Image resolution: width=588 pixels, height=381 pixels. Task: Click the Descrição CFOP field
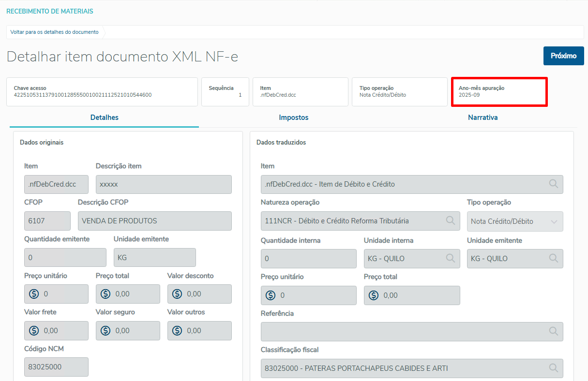154,221
